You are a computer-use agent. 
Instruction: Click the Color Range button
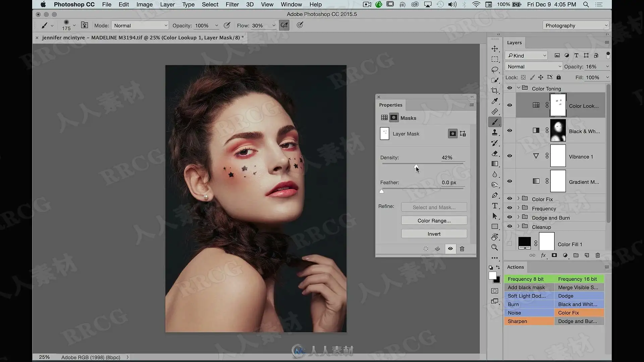pos(434,221)
